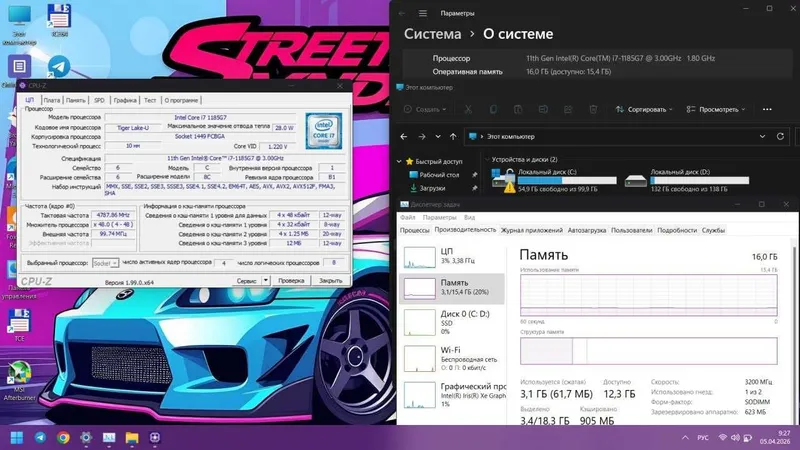
Task: Refresh the Explorer view
Action: (x=780, y=137)
